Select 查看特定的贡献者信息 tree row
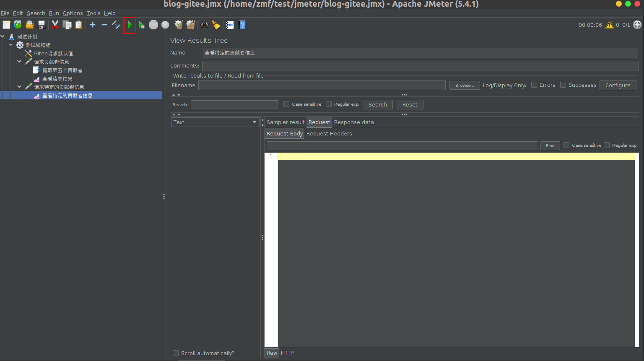 81,96
